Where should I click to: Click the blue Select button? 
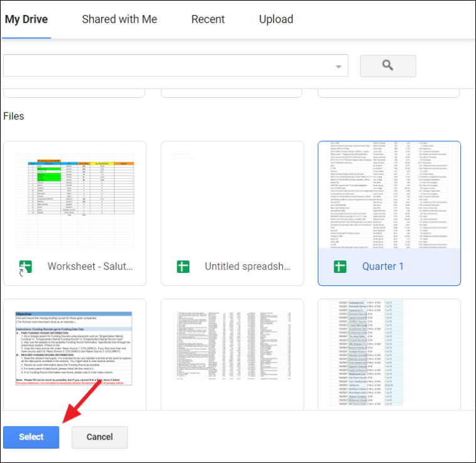[31, 437]
